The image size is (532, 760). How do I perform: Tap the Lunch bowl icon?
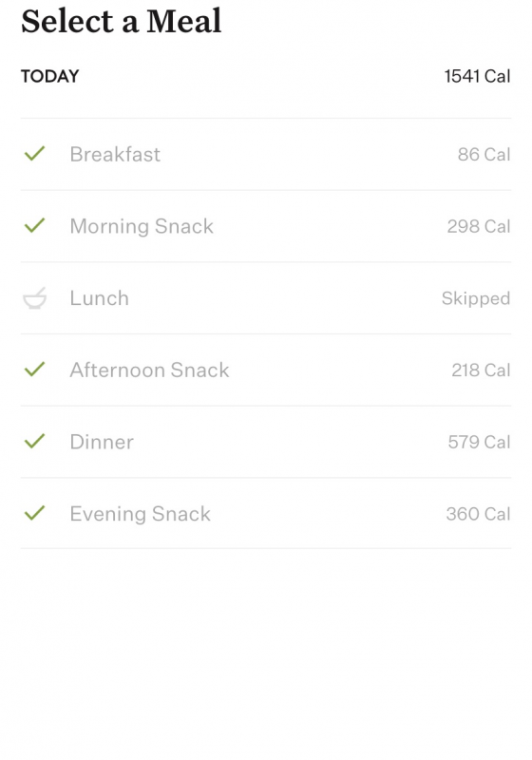click(35, 297)
